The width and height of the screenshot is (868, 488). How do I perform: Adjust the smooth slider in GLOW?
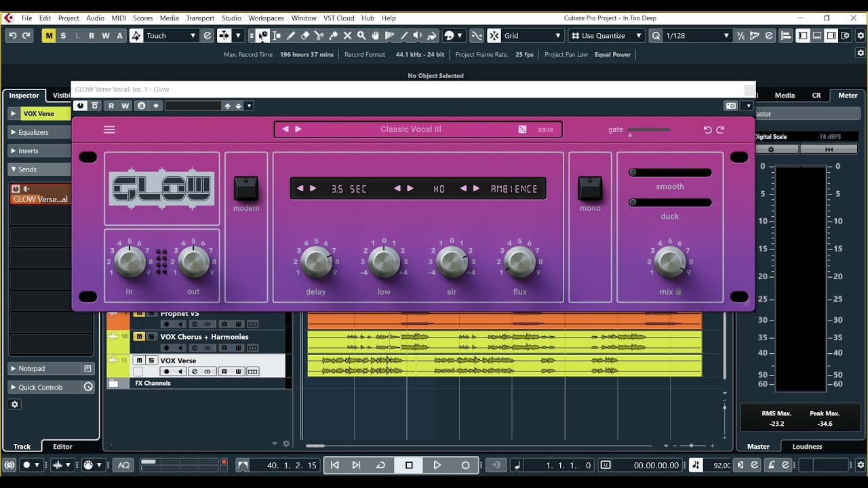[x=670, y=173]
